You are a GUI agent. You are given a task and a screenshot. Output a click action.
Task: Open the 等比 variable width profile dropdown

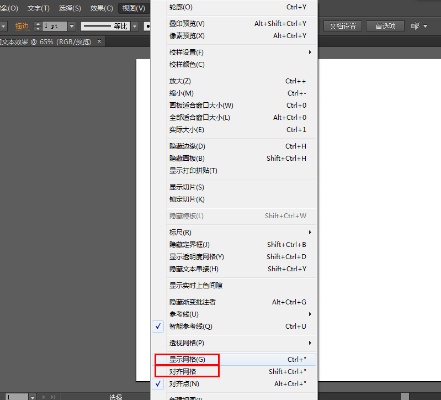(135, 26)
